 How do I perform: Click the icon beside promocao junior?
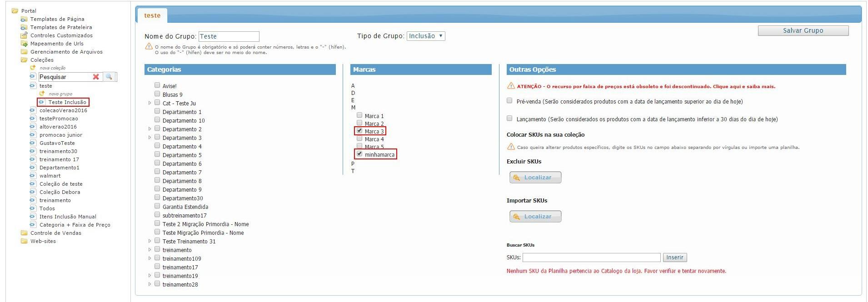tap(33, 135)
